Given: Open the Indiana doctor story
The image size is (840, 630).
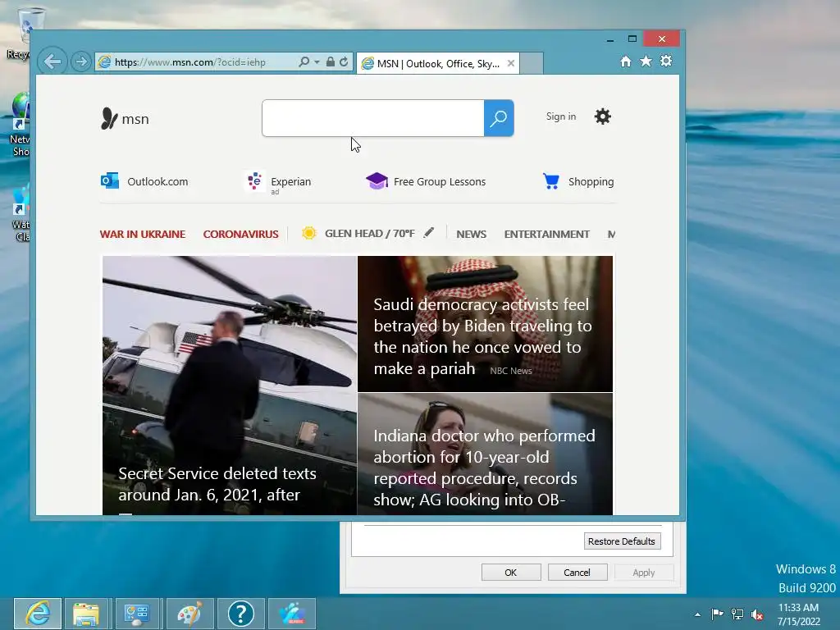Looking at the screenshot, I should point(485,454).
